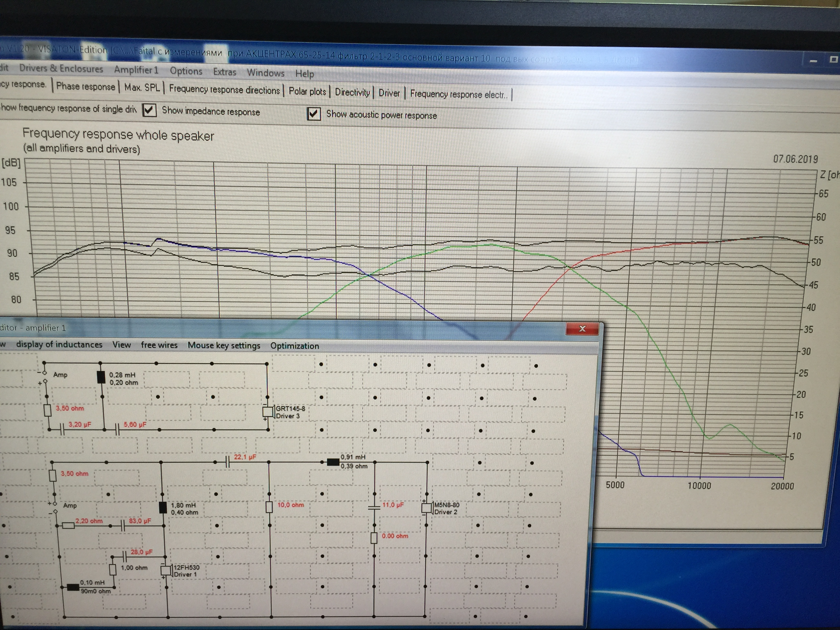The image size is (840, 630).
Task: Select the 12FH530 Driver 1 speaker symbol
Action: tap(166, 570)
